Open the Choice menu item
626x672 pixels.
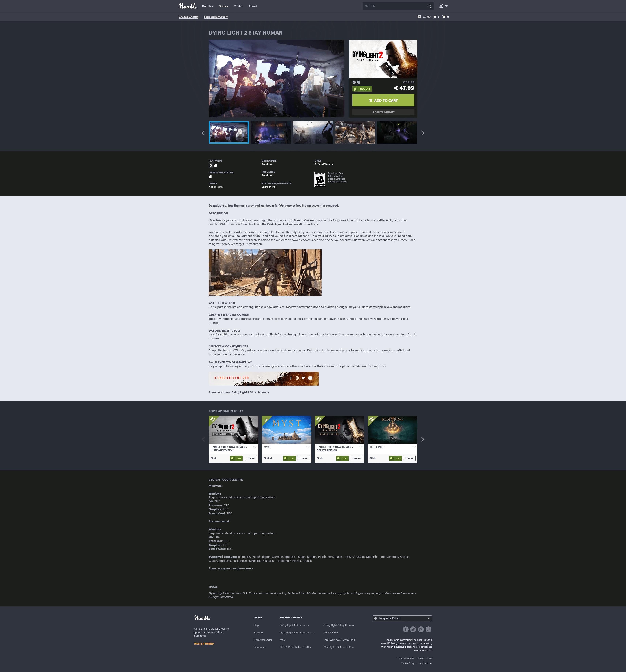[238, 6]
